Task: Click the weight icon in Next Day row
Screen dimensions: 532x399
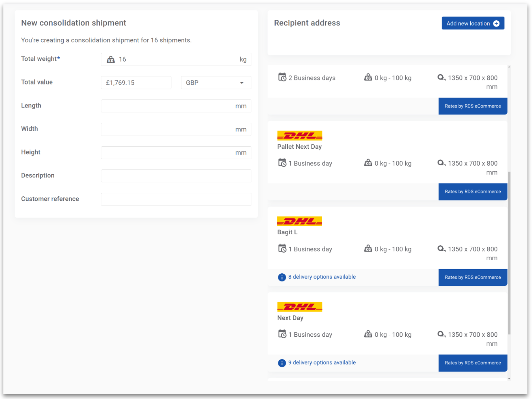Action: pyautogui.click(x=368, y=334)
